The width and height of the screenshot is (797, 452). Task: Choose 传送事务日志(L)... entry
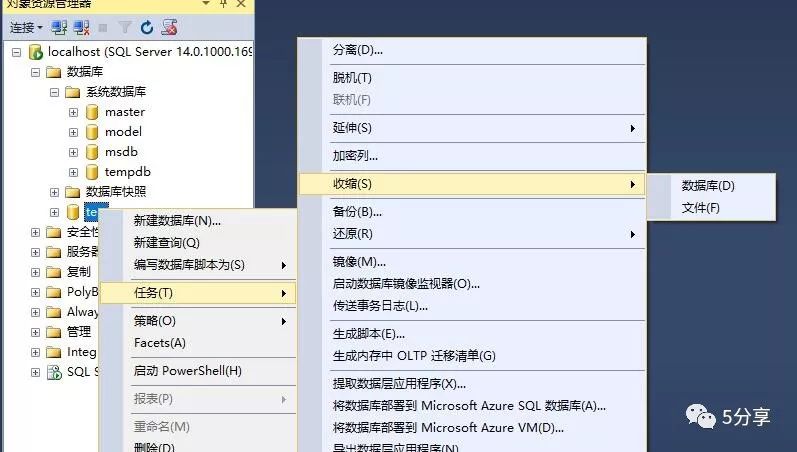tap(472, 306)
